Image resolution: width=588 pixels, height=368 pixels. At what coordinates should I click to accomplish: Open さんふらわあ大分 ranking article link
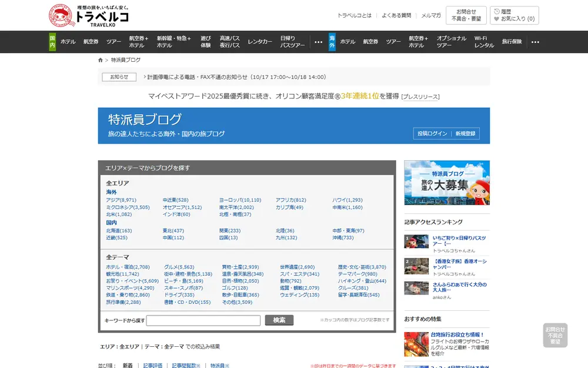pos(459,287)
